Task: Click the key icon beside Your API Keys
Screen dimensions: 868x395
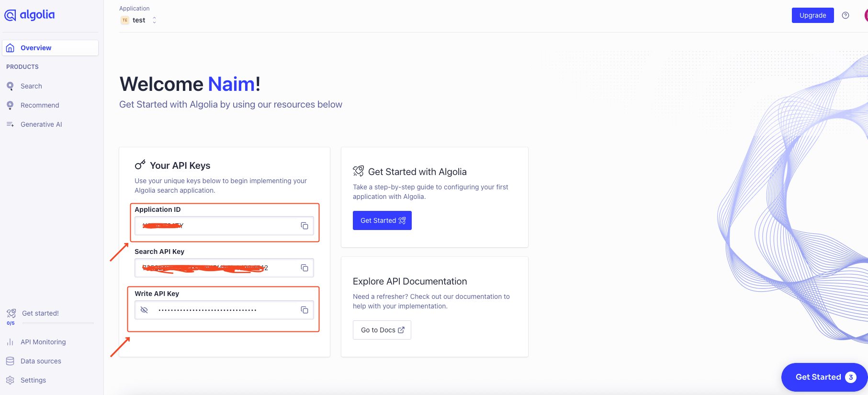Action: tap(140, 165)
